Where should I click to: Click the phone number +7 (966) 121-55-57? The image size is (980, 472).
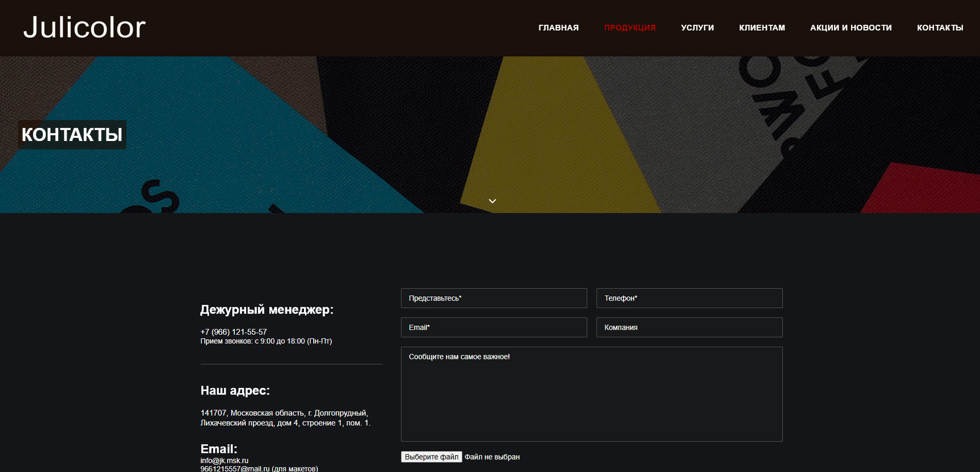(234, 332)
